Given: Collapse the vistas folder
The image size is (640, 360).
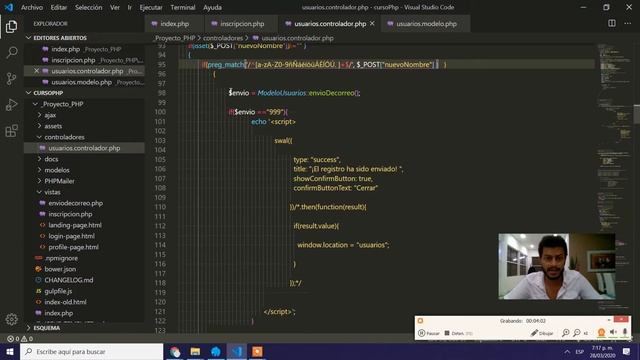Looking at the screenshot, I should click(x=52, y=192).
